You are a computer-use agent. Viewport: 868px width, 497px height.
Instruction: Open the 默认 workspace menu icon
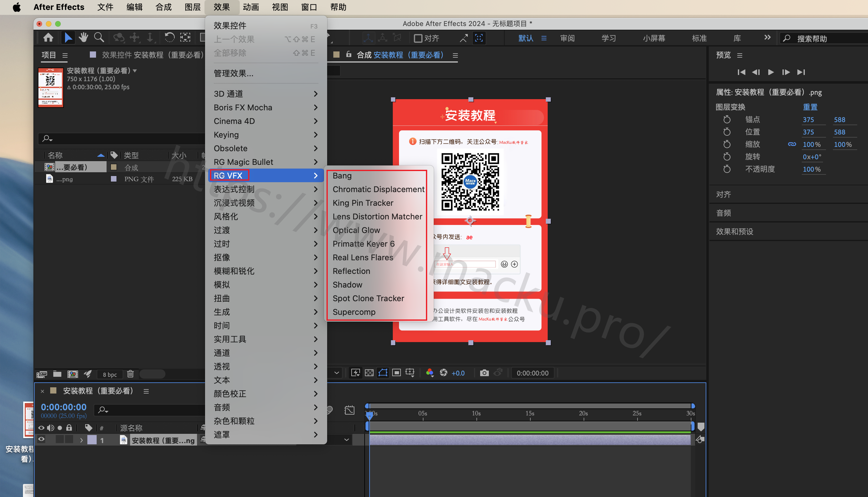(544, 38)
